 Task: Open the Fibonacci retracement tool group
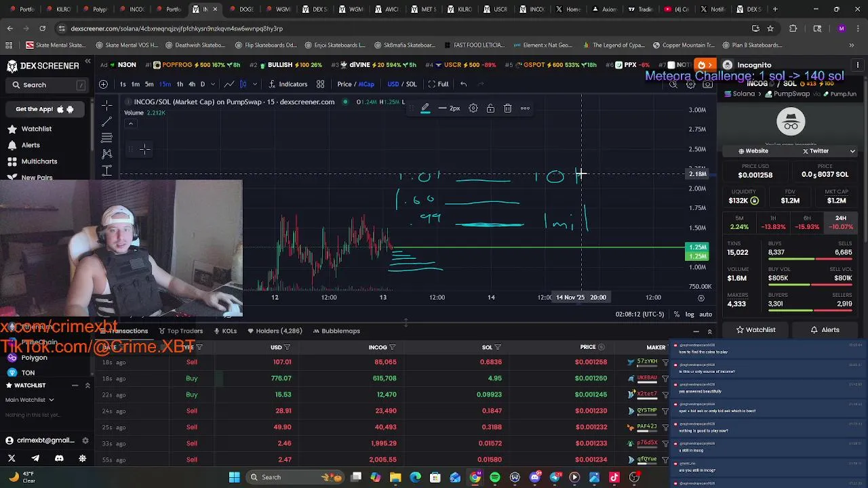click(106, 138)
